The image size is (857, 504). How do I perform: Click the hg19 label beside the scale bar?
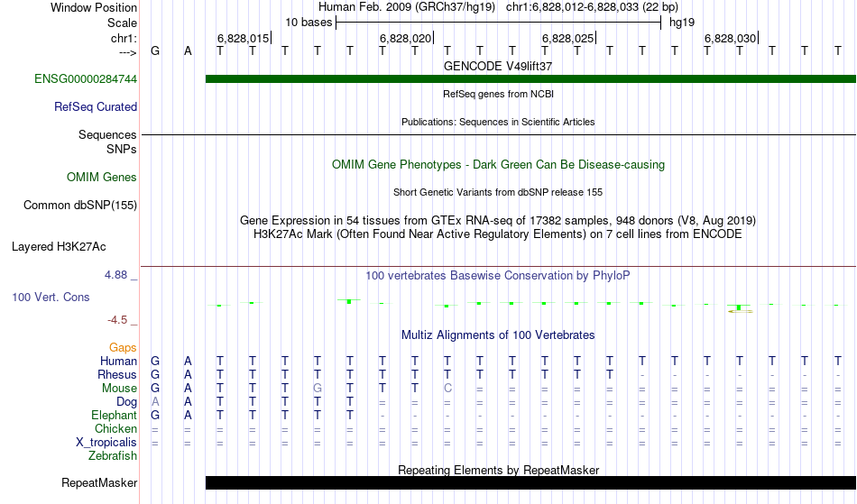pos(682,23)
